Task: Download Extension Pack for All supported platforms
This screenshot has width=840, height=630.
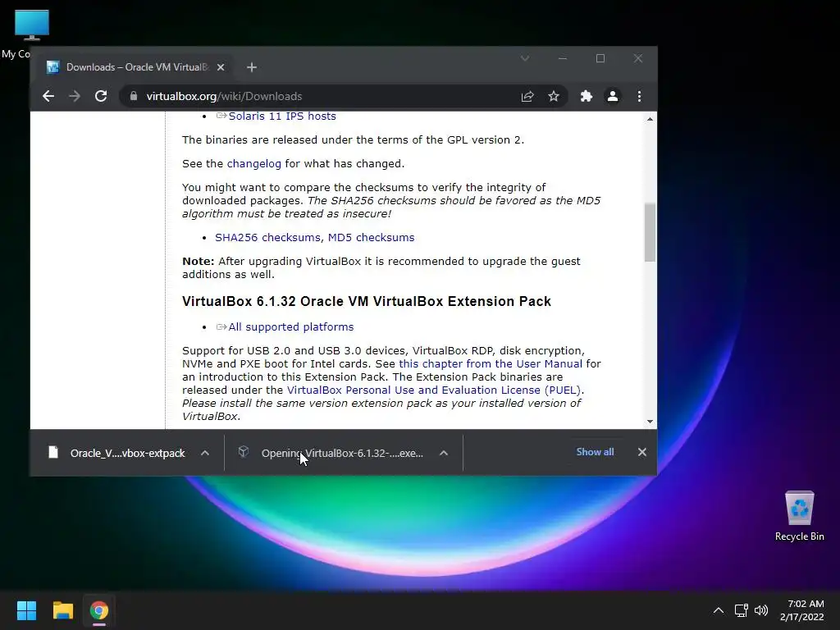Action: click(291, 327)
